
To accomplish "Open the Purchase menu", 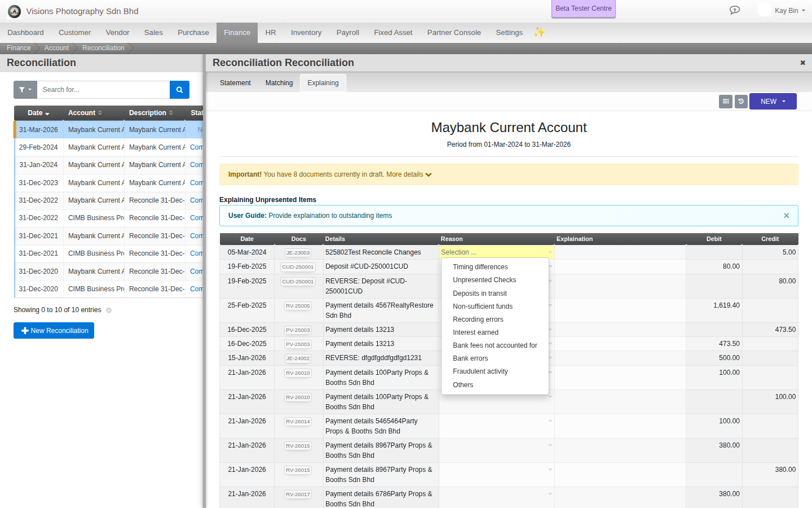I will [193, 33].
